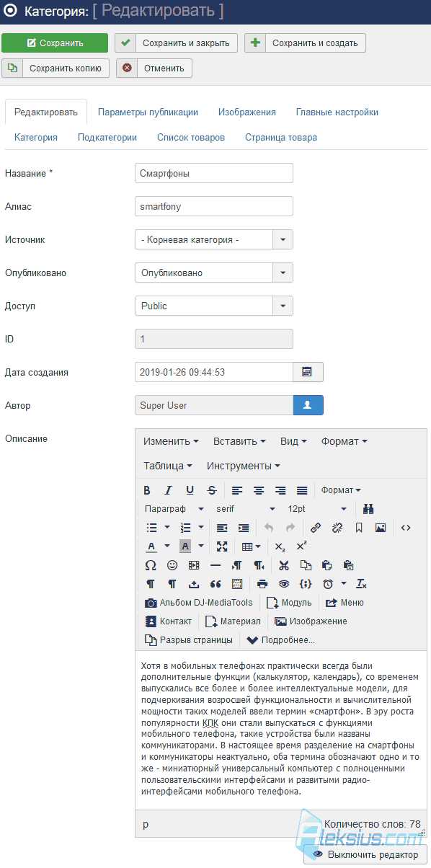Remove link with broken chain icon
This screenshot has height=868, width=431.
337,528
